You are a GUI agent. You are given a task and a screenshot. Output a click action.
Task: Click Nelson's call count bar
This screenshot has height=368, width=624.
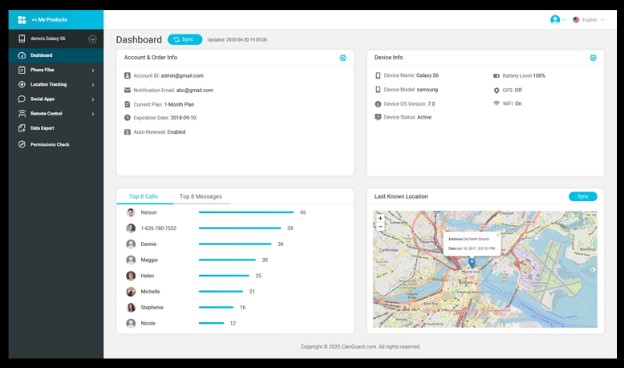click(246, 212)
